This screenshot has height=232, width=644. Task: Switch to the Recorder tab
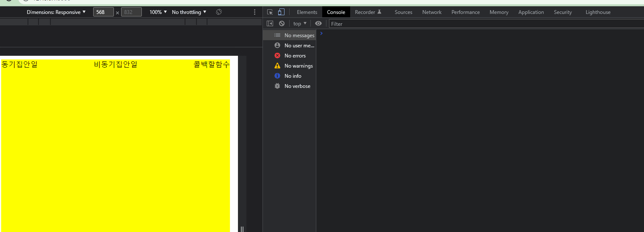point(368,12)
